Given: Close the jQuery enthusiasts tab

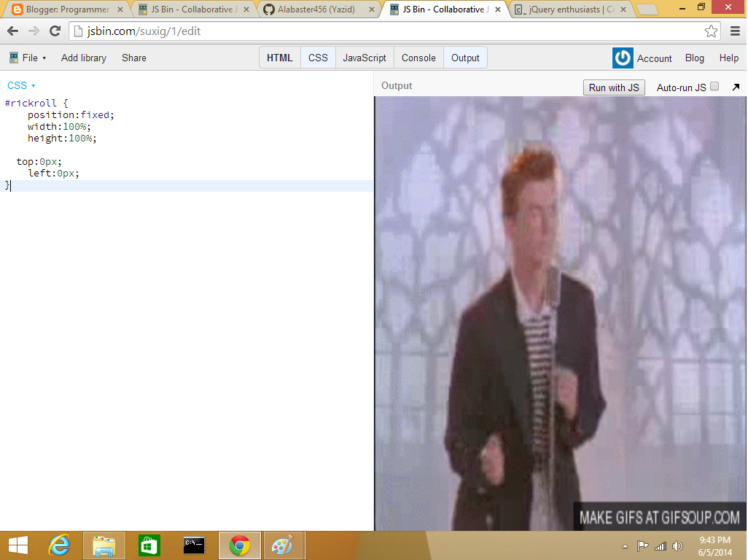Looking at the screenshot, I should [623, 9].
